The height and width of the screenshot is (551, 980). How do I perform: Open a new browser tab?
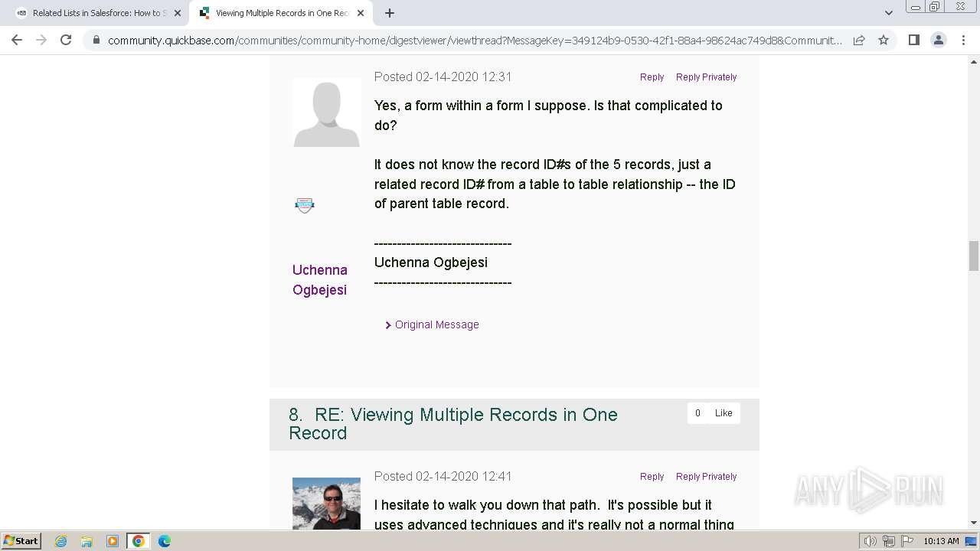tap(390, 13)
